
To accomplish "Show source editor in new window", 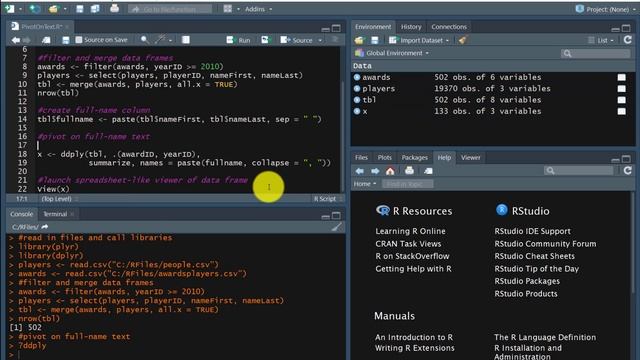I will pyautogui.click(x=46, y=40).
